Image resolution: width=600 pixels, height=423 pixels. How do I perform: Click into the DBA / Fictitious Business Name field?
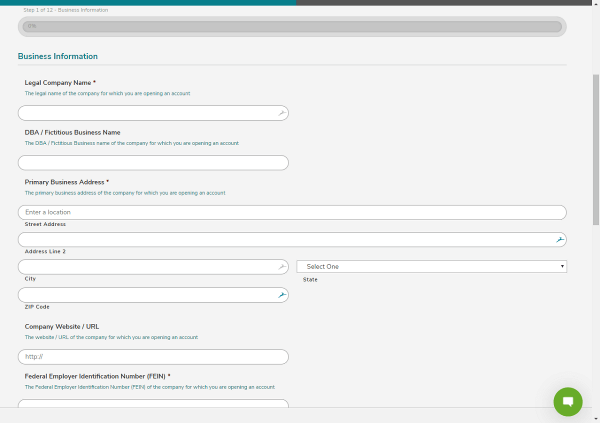153,162
